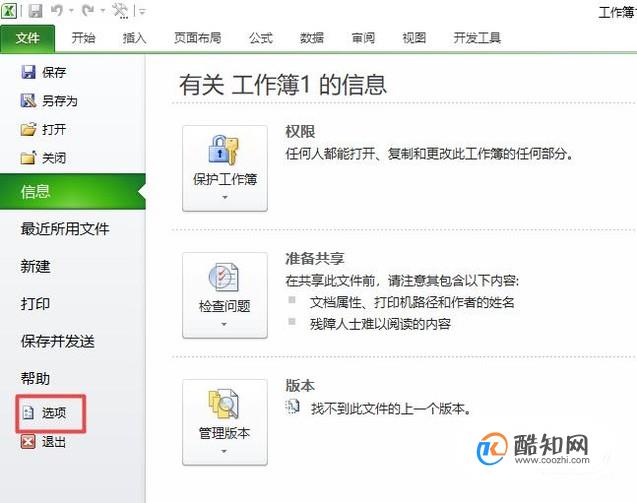Viewport: 637px width, 503px height.
Task: Click the tools icon in quick access toolbar
Action: coord(120,11)
